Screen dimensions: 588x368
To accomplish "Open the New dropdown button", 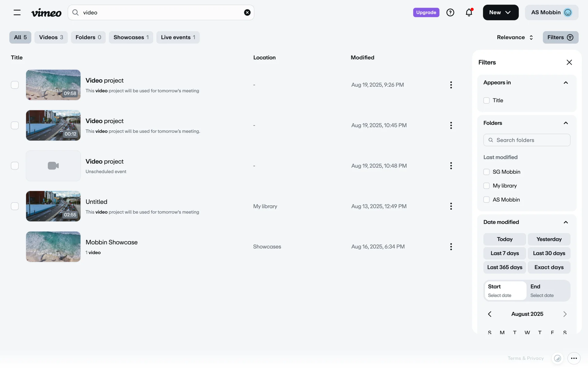I will [500, 13].
